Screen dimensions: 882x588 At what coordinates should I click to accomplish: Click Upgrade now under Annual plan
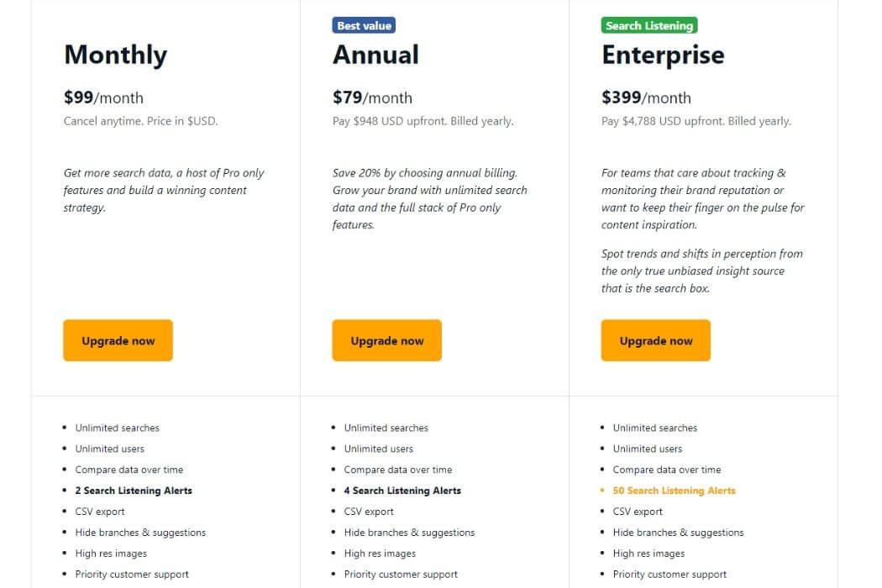click(386, 340)
